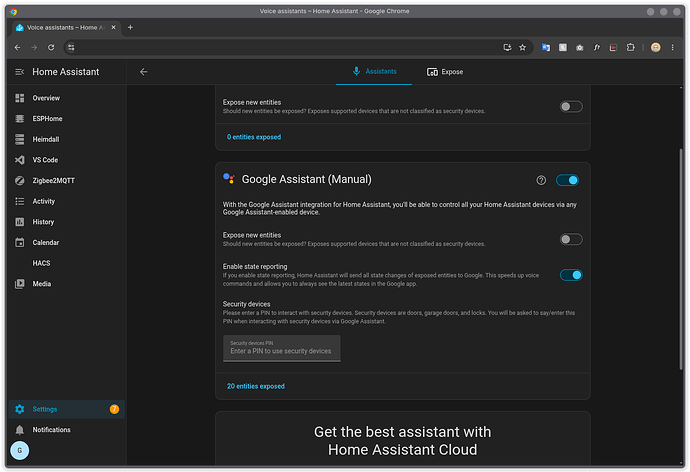Viewport: 690px width, 472px height.
Task: Open the Chrome extensions puzzle icon
Action: pyautogui.click(x=631, y=48)
